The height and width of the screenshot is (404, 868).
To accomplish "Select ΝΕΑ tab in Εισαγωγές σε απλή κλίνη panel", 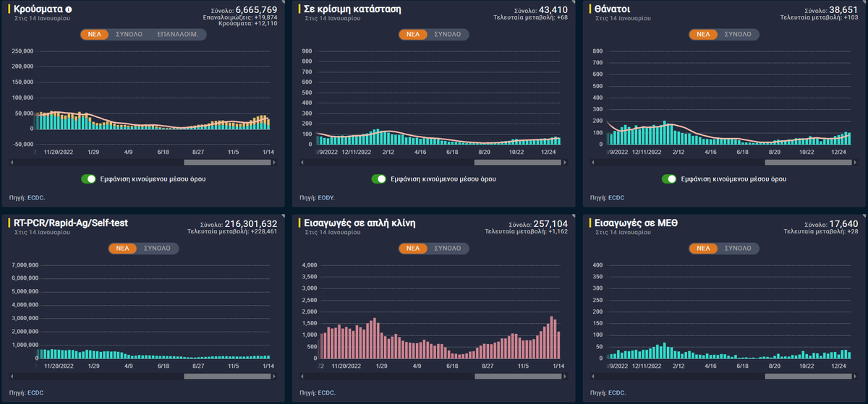I will click(412, 248).
